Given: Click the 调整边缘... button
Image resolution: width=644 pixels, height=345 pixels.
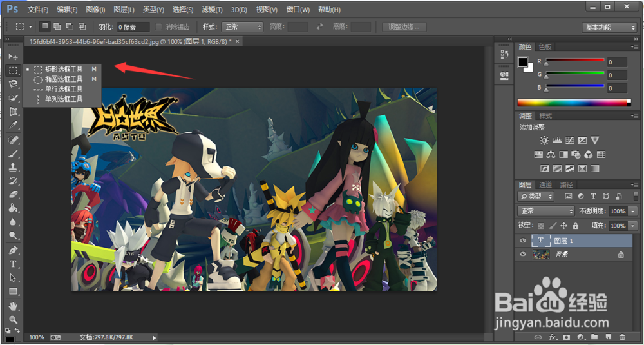Looking at the screenshot, I should [404, 26].
